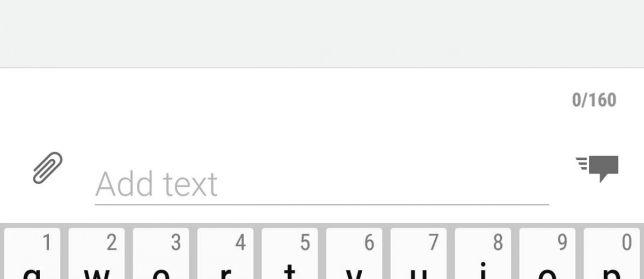Screen dimensions: 644x279
Task: Tap the i key on keyboard
Action: [x=483, y=254]
